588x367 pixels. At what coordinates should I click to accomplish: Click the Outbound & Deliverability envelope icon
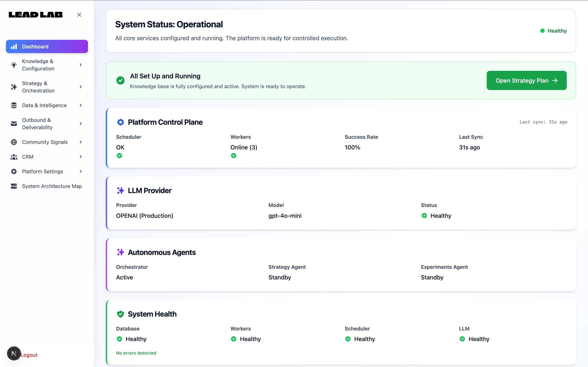(x=14, y=124)
